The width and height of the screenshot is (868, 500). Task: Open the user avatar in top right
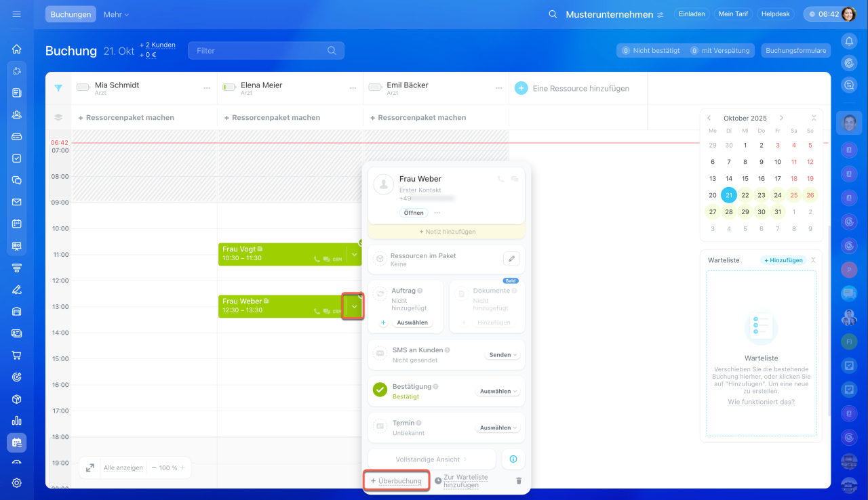(848, 14)
